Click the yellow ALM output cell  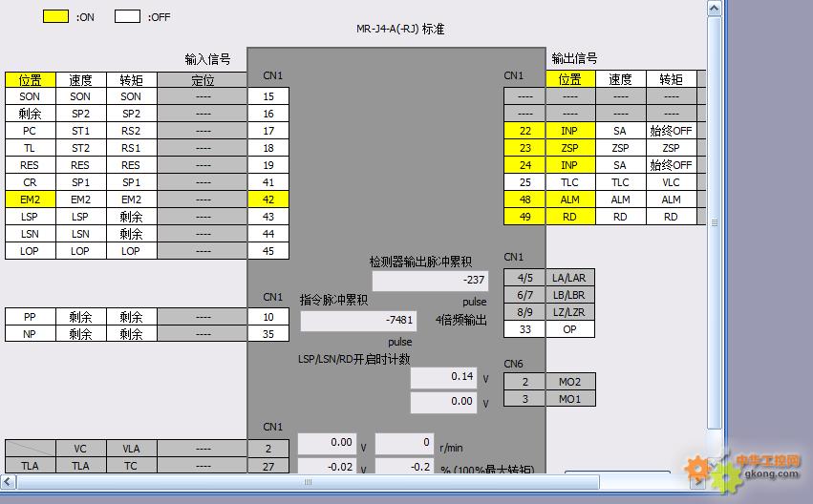(569, 199)
